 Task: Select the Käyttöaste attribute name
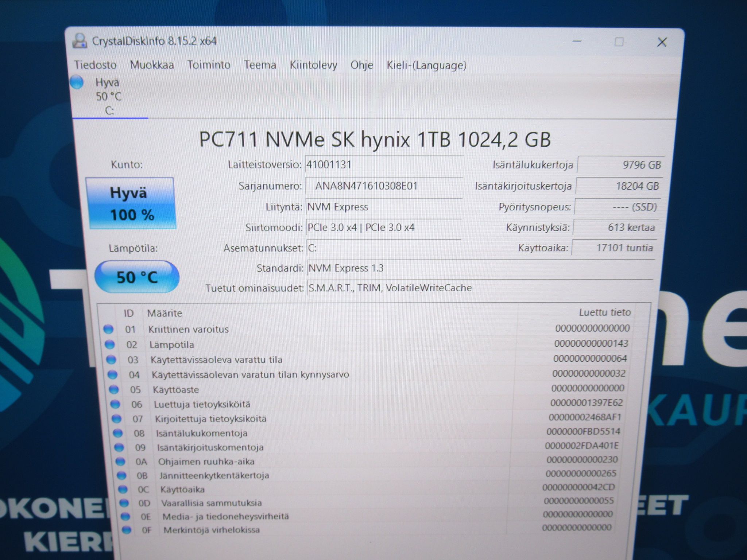click(176, 390)
